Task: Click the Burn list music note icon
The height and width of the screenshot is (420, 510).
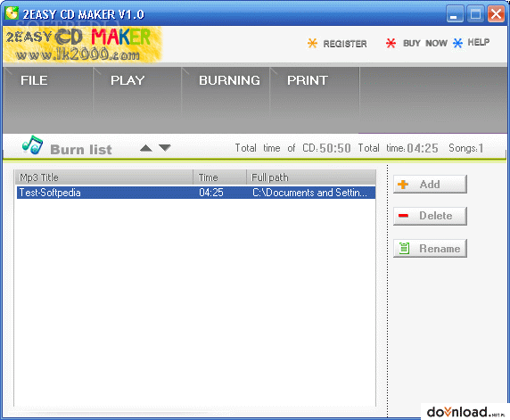Action: 32,145
